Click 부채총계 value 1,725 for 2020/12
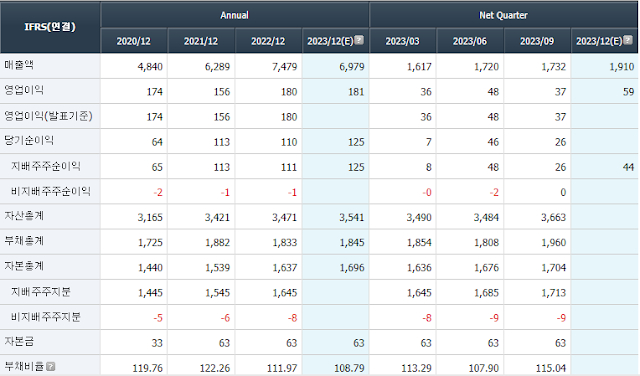The width and height of the screenshot is (640, 376). 150,243
